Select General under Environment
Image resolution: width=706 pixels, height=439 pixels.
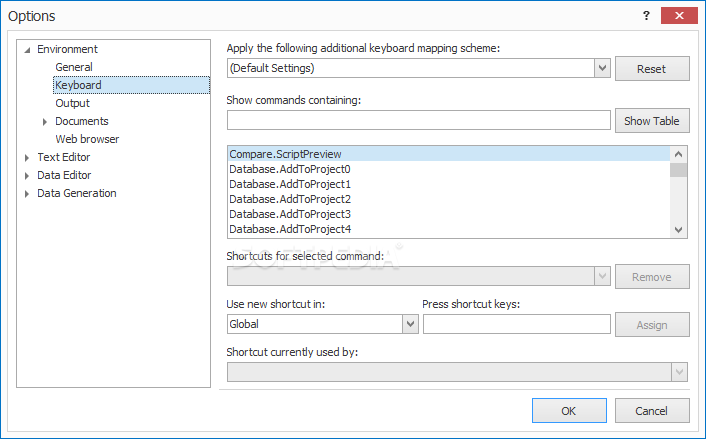[74, 67]
